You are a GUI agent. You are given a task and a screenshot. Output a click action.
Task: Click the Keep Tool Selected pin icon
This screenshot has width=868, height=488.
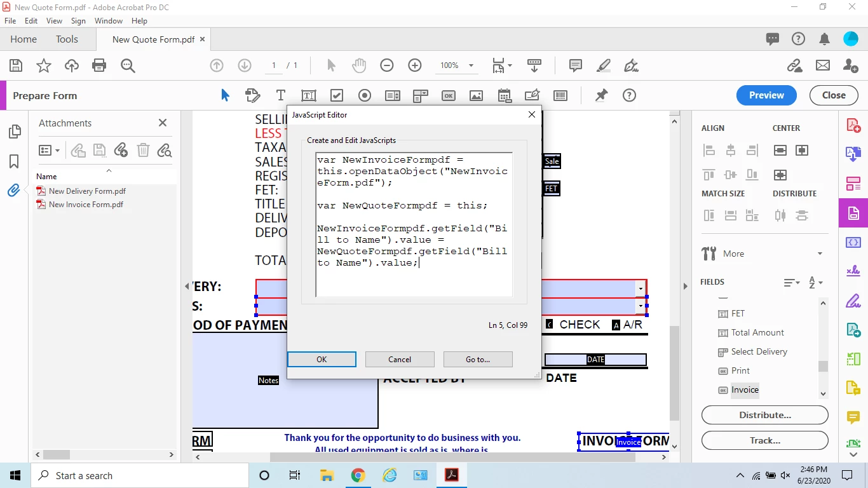point(601,95)
